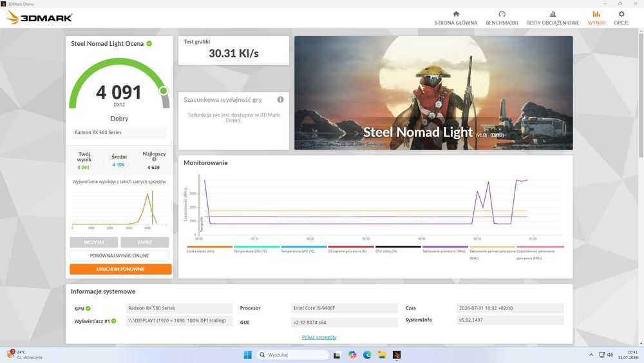Click info icon under Najlepszy
Image resolution: width=644 pixels, height=363 pixels.
pyautogui.click(x=155, y=159)
